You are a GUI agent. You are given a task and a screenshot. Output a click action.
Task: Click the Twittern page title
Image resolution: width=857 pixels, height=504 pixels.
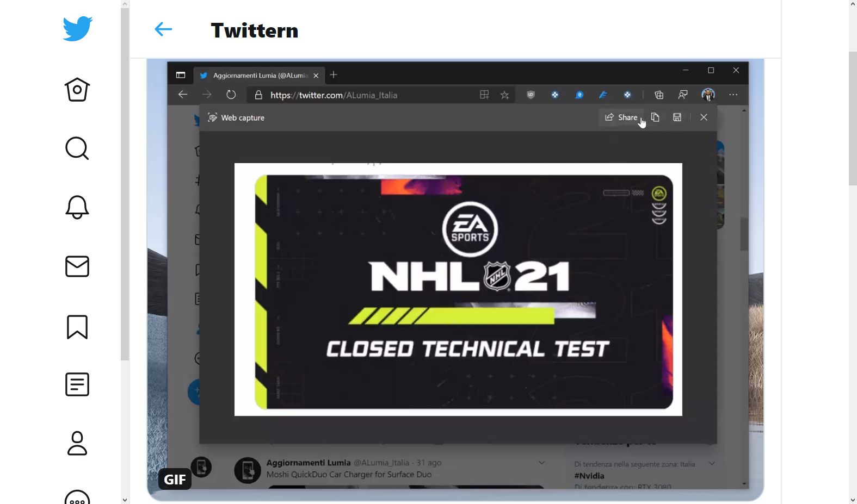pos(255,30)
